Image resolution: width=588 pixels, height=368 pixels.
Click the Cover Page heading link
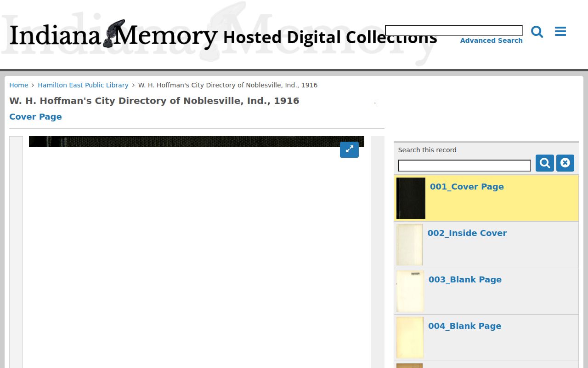click(35, 117)
